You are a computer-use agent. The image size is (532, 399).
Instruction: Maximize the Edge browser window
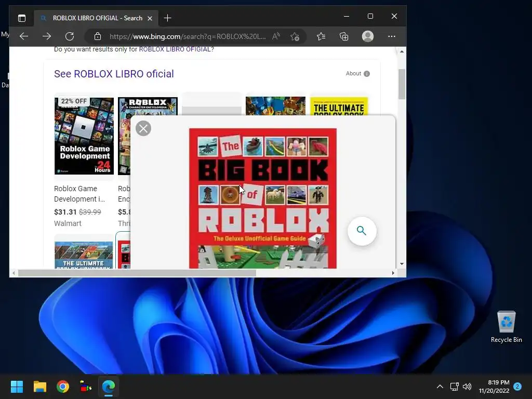point(370,16)
